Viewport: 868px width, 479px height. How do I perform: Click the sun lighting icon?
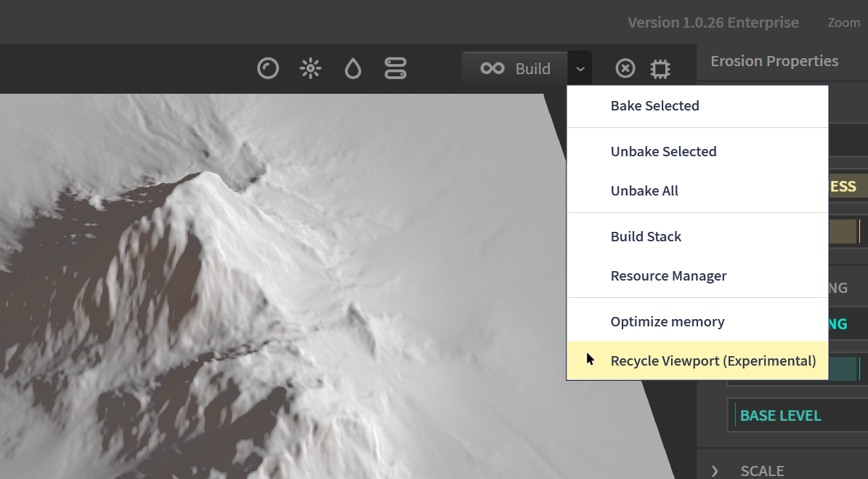[311, 69]
